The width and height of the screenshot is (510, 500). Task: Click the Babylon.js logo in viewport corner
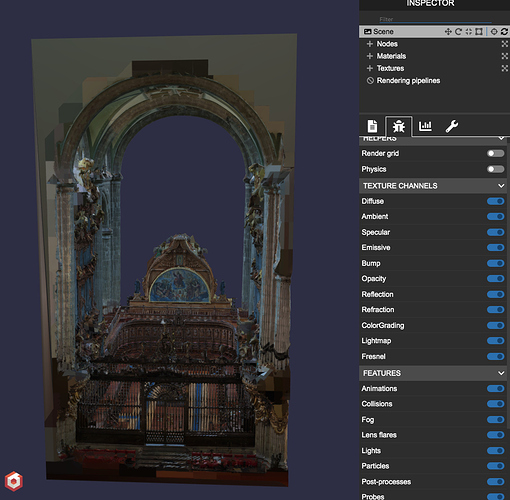pyautogui.click(x=14, y=481)
